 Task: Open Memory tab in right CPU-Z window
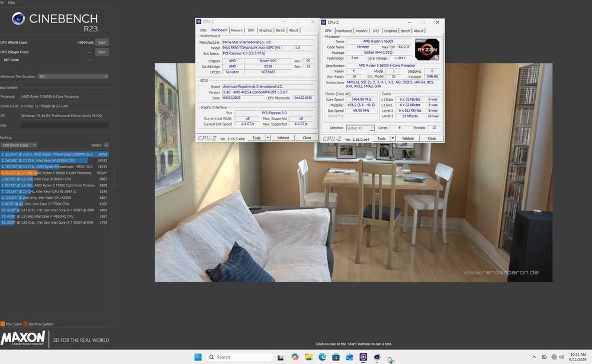pyautogui.click(x=361, y=31)
